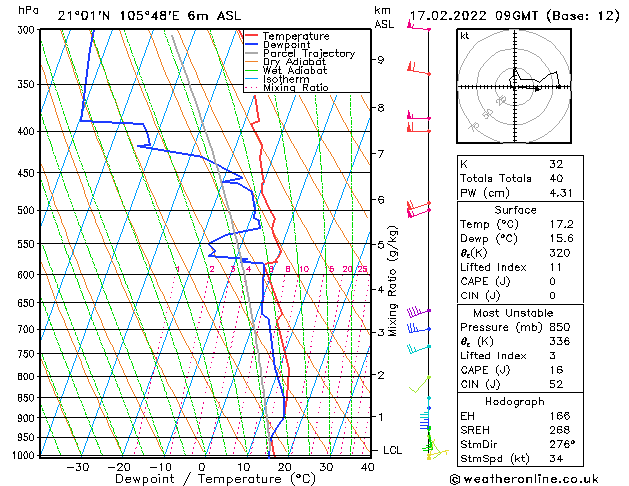Image resolution: width=629 pixels, height=486 pixels.
Task: Click the 0 temperature axis label
Action: [202, 467]
